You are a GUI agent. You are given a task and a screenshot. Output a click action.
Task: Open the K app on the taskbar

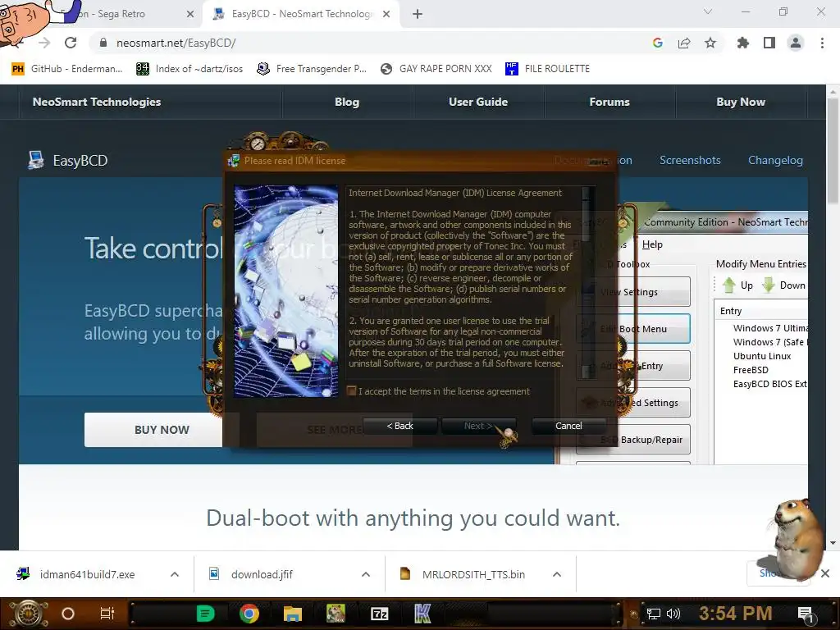422,614
